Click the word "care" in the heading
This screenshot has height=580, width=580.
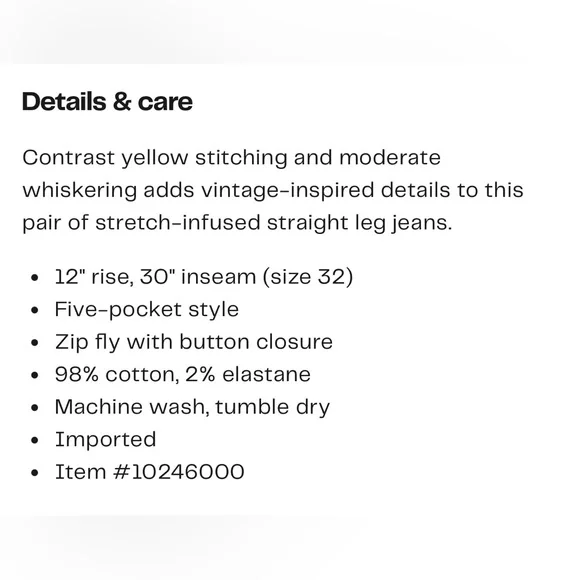(165, 103)
